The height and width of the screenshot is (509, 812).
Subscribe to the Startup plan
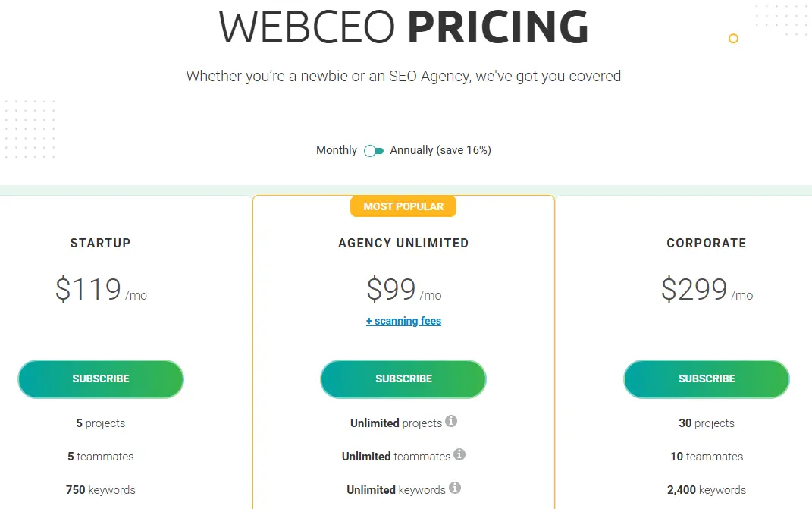[x=100, y=379]
